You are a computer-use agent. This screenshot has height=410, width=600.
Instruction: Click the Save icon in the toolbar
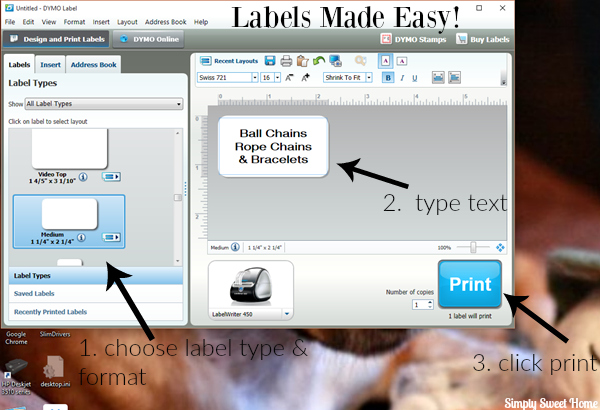pos(270,61)
